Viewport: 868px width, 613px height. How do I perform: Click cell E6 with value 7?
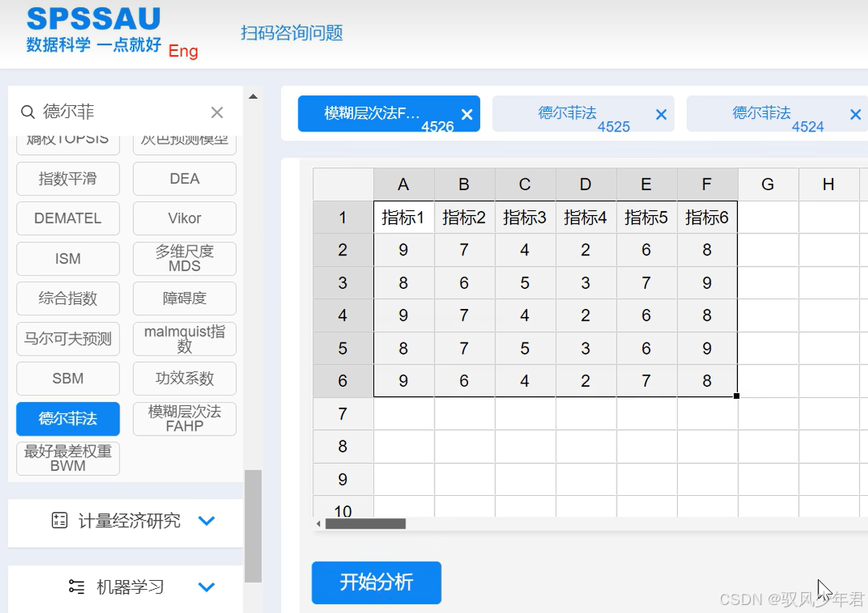tap(646, 380)
